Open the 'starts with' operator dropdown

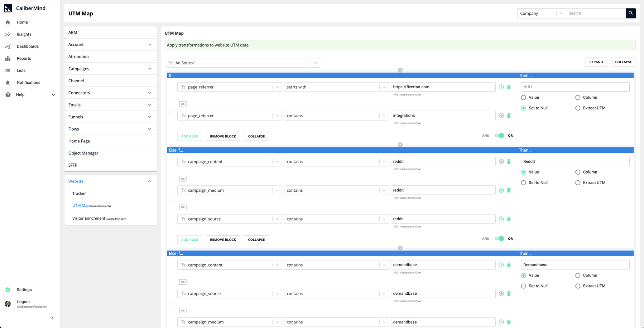coord(336,87)
